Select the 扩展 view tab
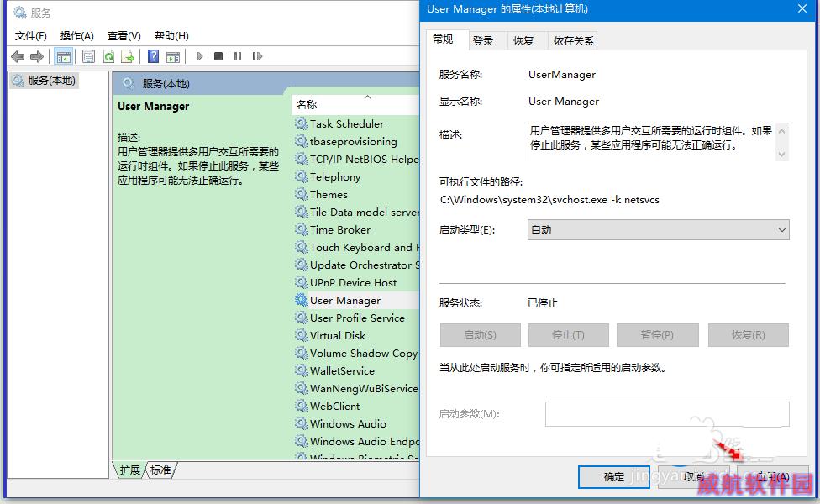Viewport: 820px width, 504px height. pos(130,470)
